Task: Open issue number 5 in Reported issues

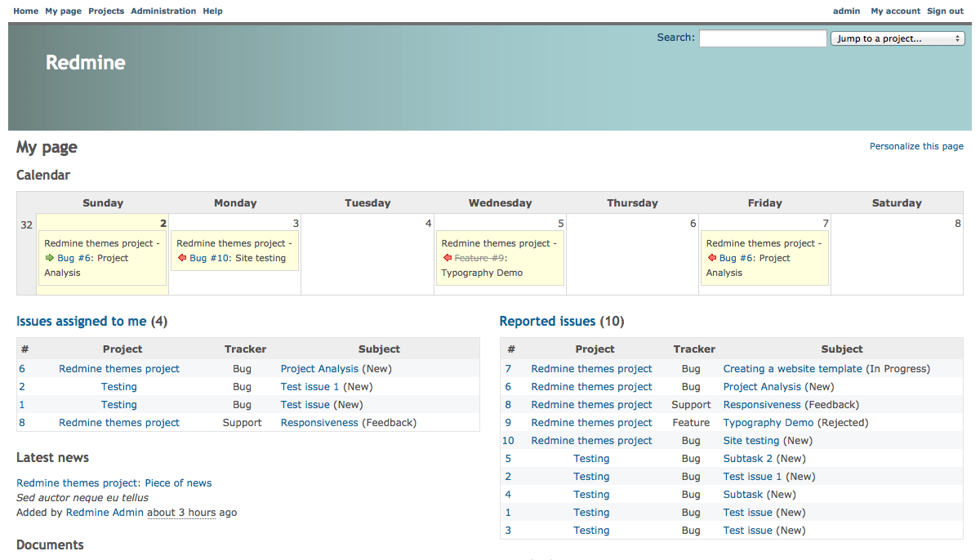Action: (508, 459)
